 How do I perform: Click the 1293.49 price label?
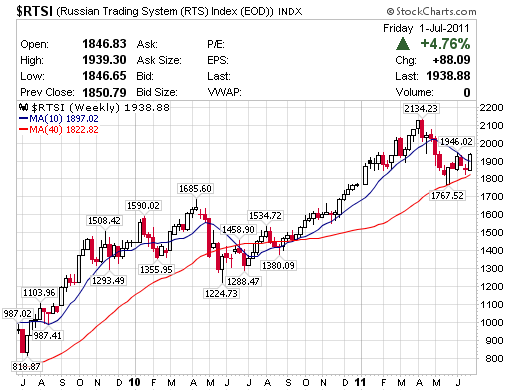click(108, 281)
